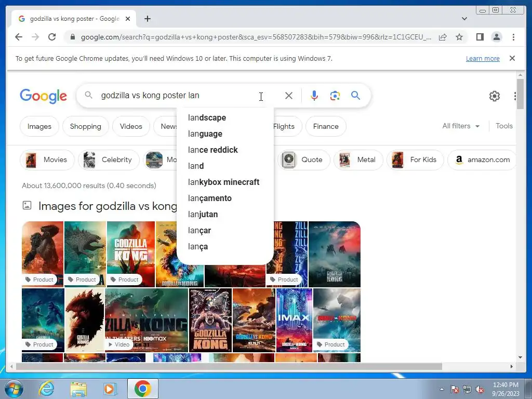Open the Learn more link
Image resolution: width=532 pixels, height=399 pixels.
pos(483,58)
